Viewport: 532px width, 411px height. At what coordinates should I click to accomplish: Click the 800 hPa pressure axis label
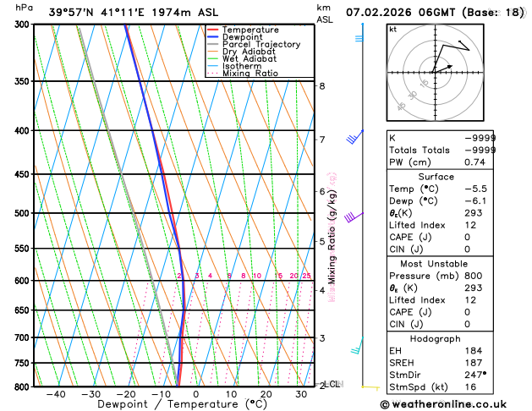24,386
